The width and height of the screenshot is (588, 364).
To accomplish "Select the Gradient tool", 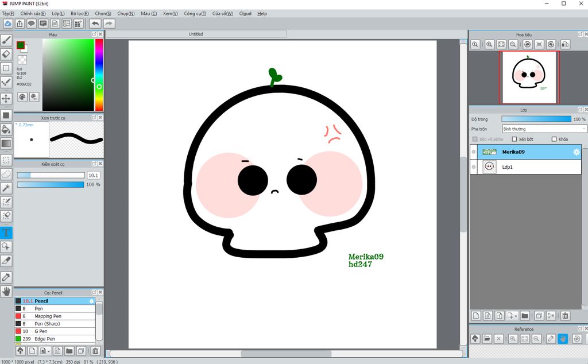I will click(x=6, y=144).
